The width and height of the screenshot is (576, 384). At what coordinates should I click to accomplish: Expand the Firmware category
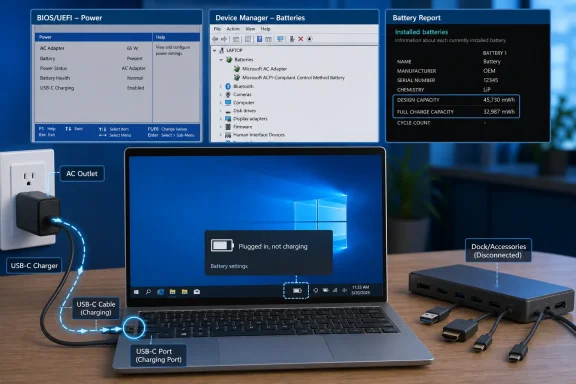220,127
